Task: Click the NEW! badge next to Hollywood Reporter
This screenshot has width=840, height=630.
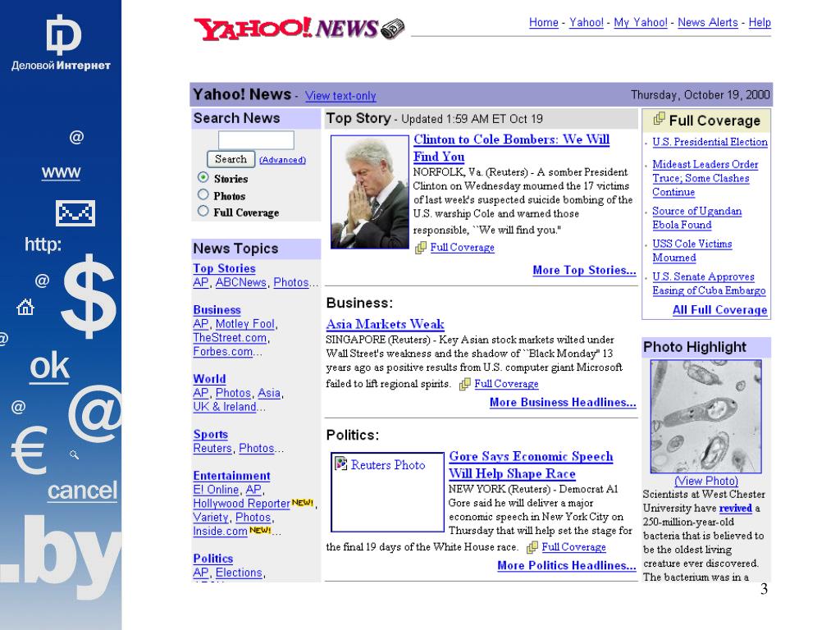Action: pyautogui.click(x=303, y=503)
